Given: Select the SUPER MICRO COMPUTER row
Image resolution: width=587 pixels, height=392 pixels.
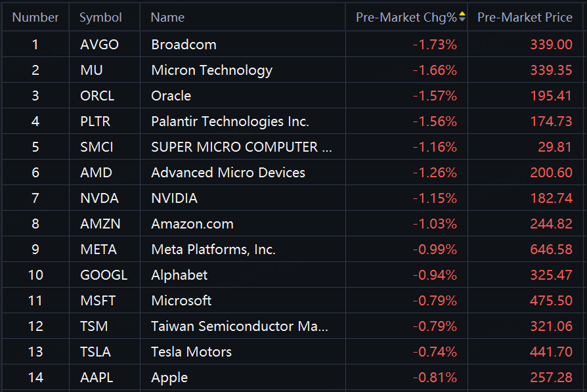Looking at the screenshot, I should pos(241,147).
